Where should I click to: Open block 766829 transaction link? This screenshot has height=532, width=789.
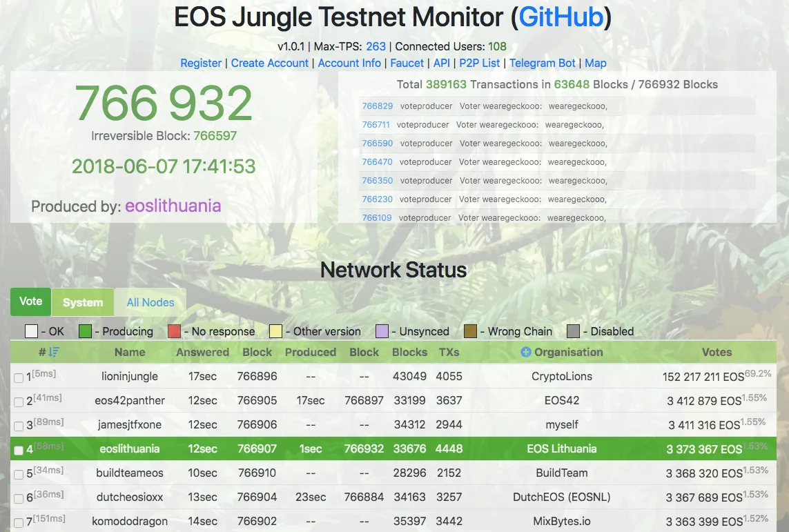[378, 106]
